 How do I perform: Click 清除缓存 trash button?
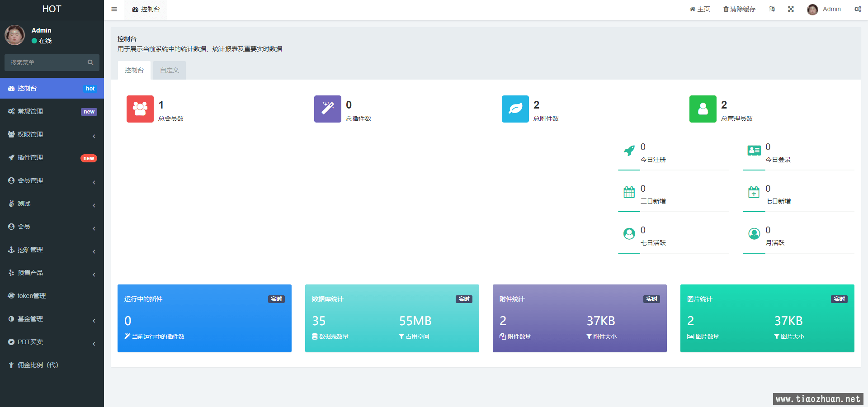(x=740, y=9)
